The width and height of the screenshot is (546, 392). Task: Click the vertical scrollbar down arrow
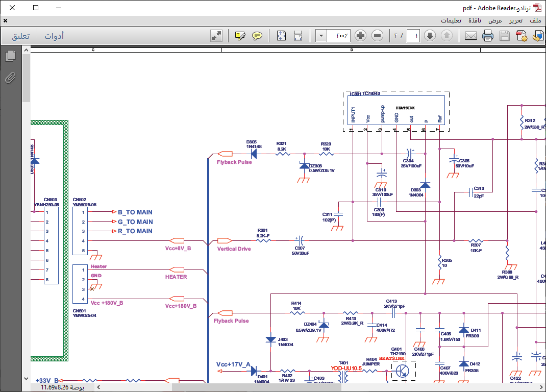27,378
